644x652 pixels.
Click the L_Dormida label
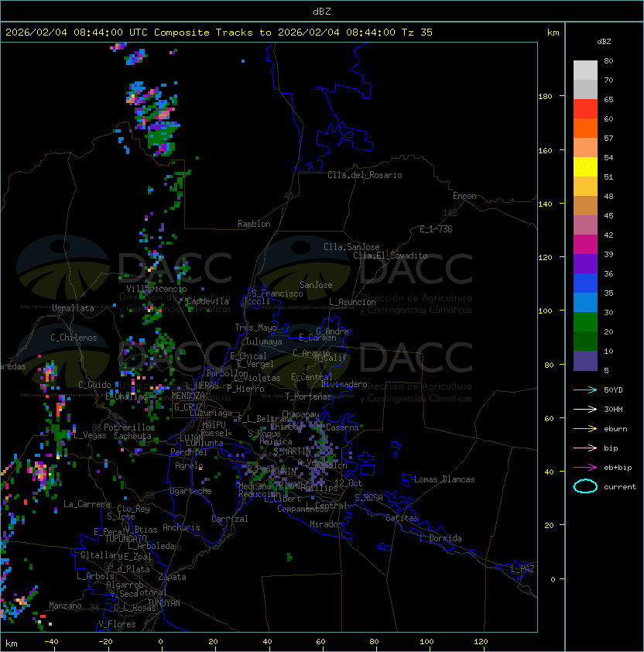tap(440, 538)
